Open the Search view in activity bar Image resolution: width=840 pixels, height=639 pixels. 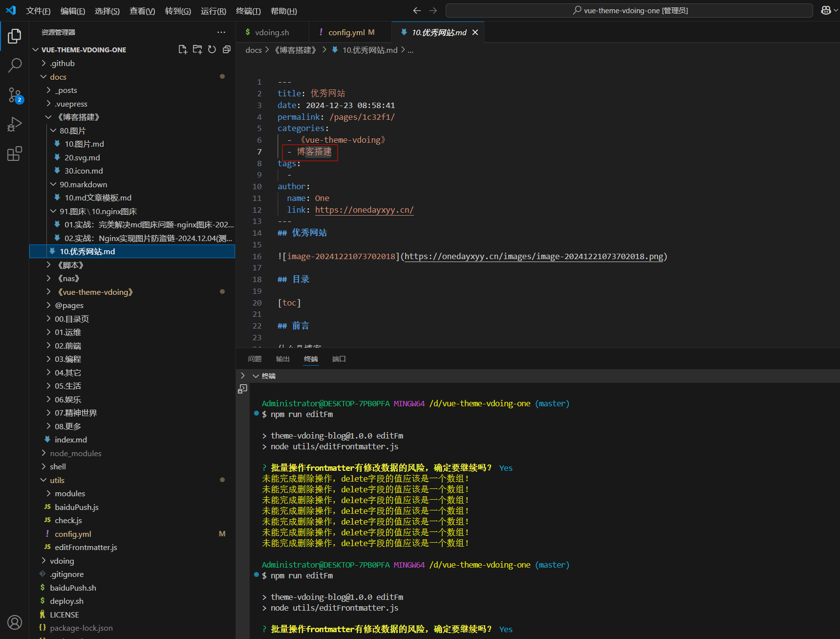(15, 65)
